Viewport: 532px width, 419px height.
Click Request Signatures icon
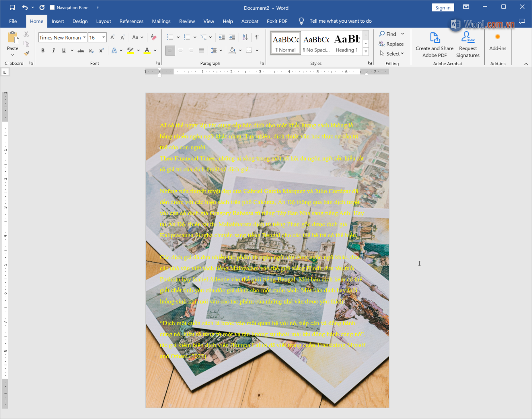[x=468, y=45]
